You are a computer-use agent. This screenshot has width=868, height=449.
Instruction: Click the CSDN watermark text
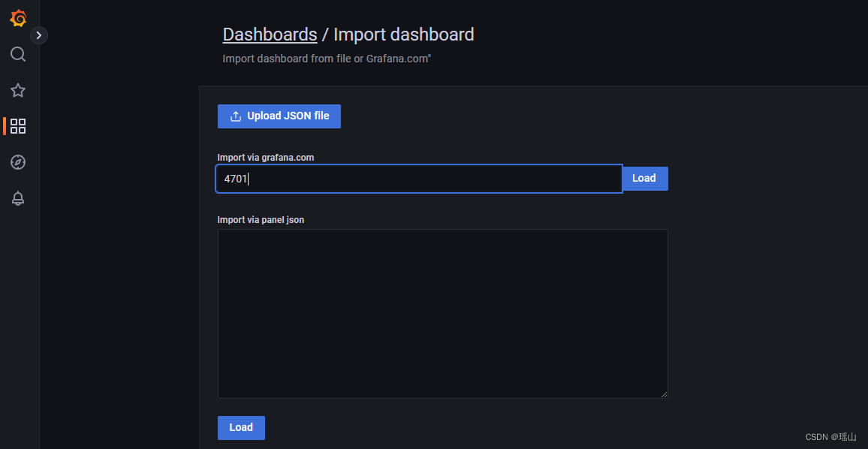click(831, 438)
